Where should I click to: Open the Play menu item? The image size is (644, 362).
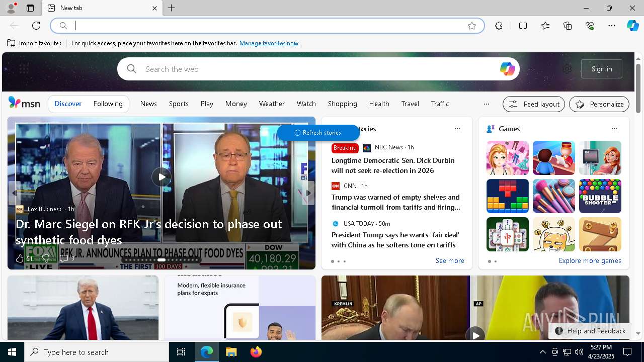click(x=207, y=104)
